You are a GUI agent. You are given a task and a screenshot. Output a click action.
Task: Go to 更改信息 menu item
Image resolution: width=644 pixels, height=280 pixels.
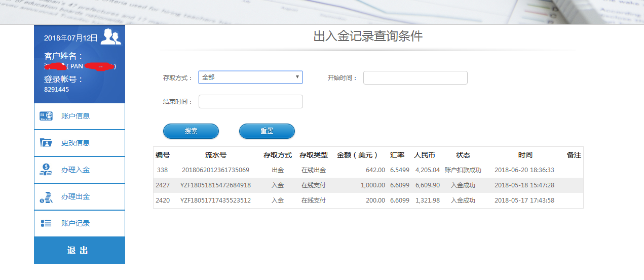[75, 143]
